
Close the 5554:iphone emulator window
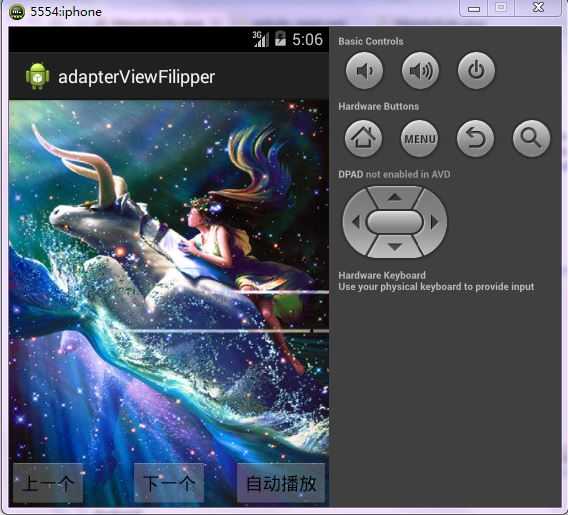[538, 8]
